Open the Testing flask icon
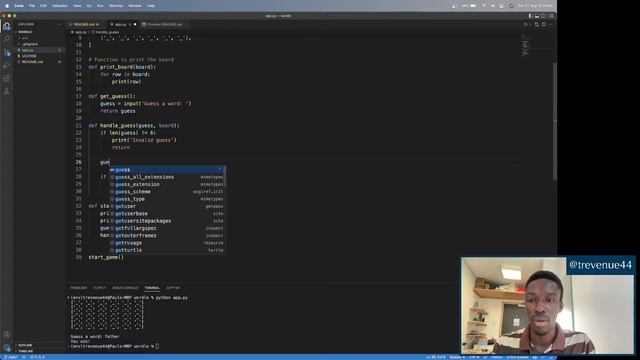Image resolution: width=640 pixels, height=360 pixels. 7,91
